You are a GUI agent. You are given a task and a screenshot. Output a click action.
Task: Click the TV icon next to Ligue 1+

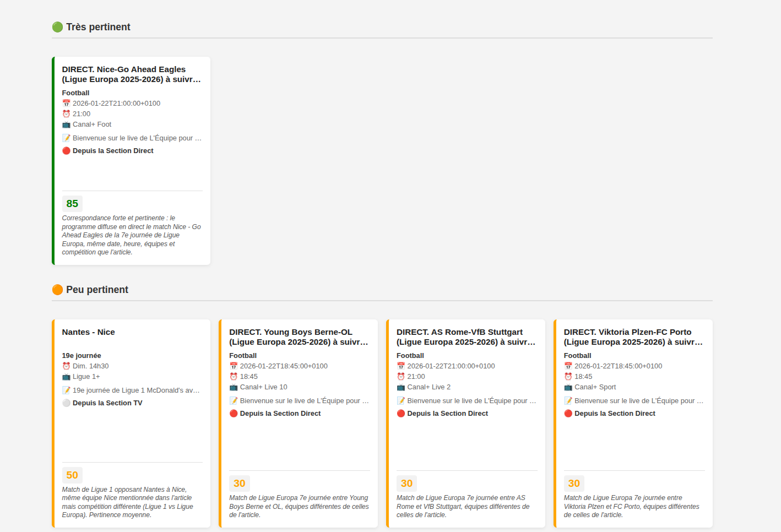pyautogui.click(x=66, y=377)
